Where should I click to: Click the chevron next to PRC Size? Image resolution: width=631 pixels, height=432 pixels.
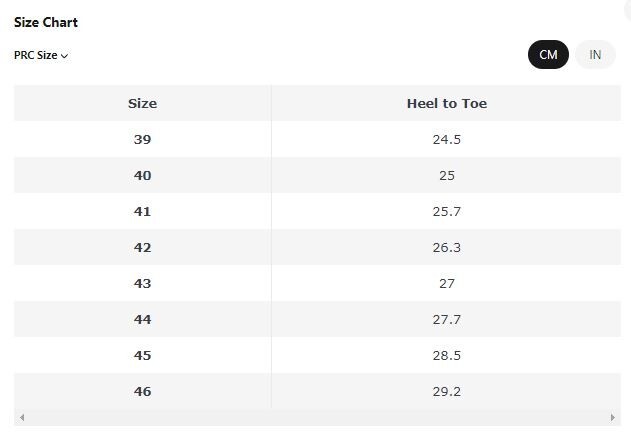(x=64, y=56)
